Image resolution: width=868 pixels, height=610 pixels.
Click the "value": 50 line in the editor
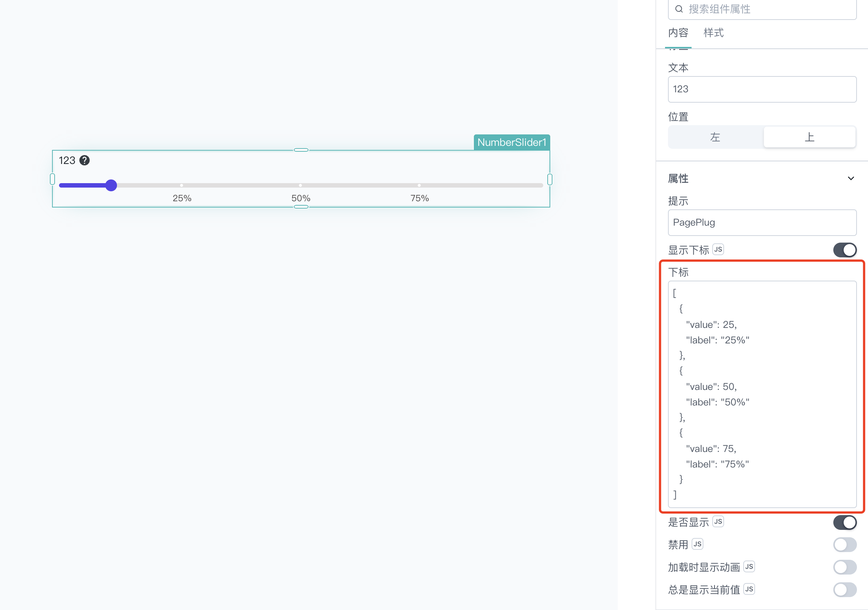tap(711, 387)
